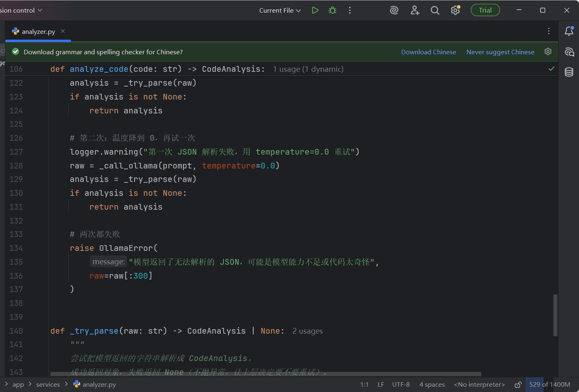Open the AI chat tool window icon

click(x=569, y=52)
